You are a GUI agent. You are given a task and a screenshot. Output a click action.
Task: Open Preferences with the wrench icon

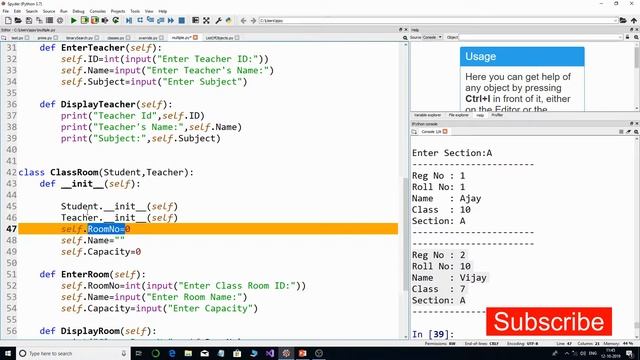pyautogui.click(x=218, y=20)
